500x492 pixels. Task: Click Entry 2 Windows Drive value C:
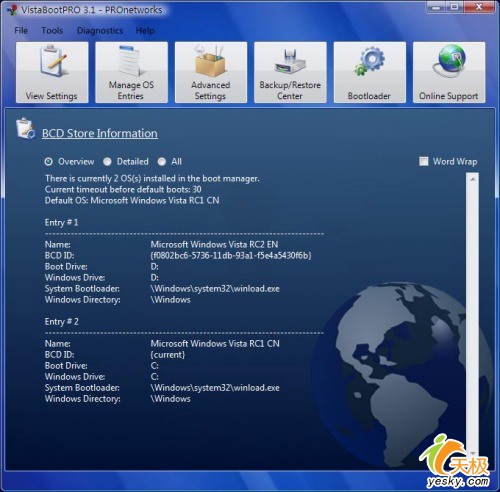[x=155, y=377]
